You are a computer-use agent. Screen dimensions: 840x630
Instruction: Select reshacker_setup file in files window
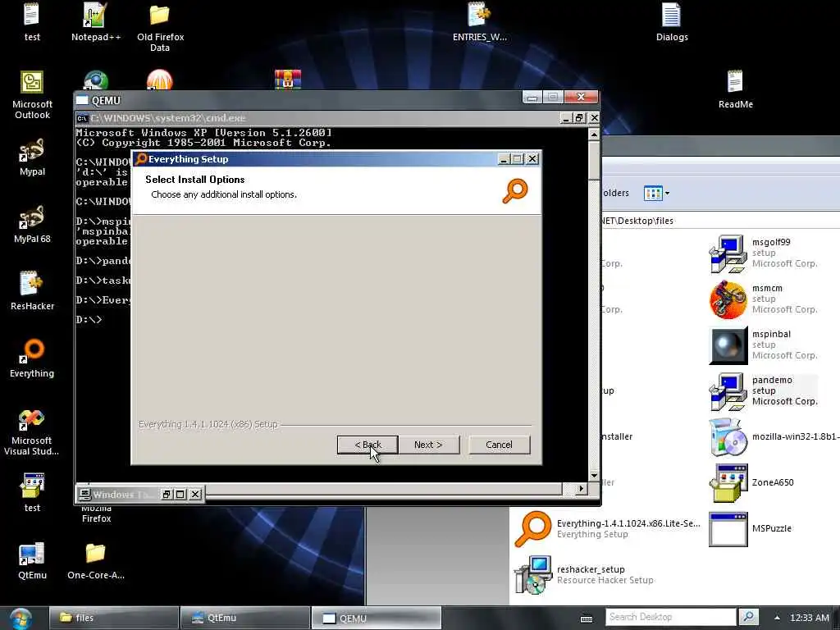(x=584, y=575)
